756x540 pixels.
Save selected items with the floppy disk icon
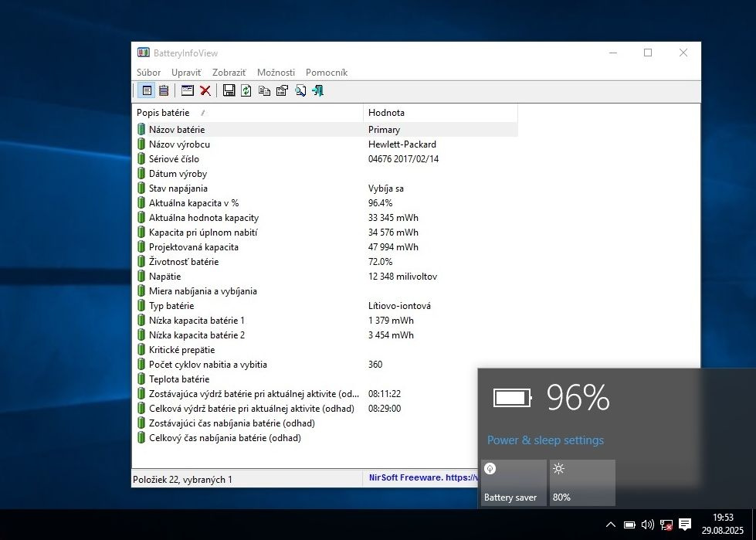[x=229, y=90]
